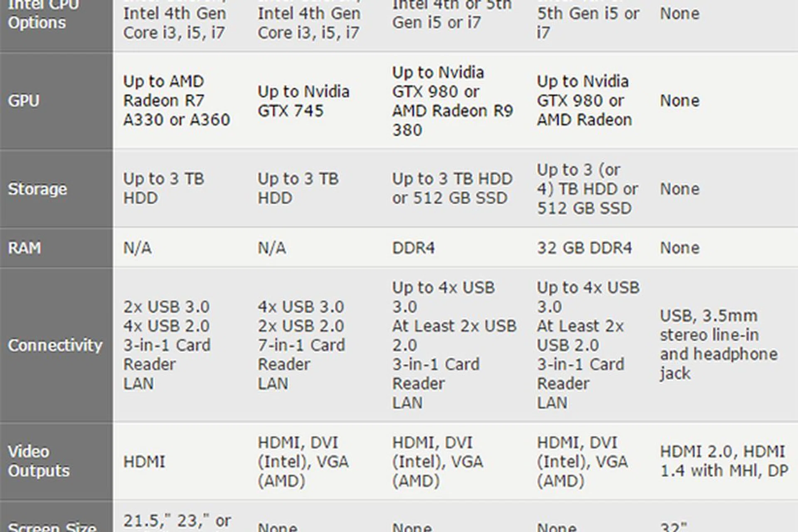
Task: Click the 32 GB DDR4 cell
Action: tap(584, 248)
